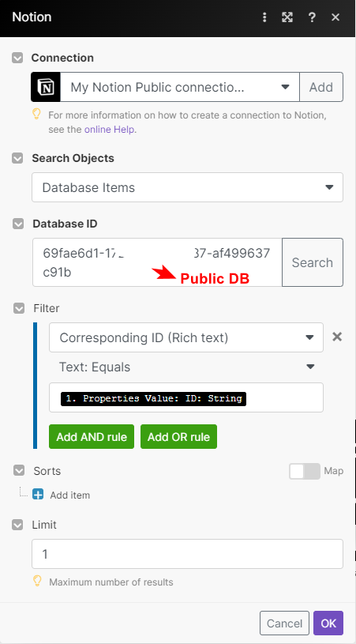Remove the Corresponding ID filter rule
This screenshot has width=356, height=644.
(337, 337)
